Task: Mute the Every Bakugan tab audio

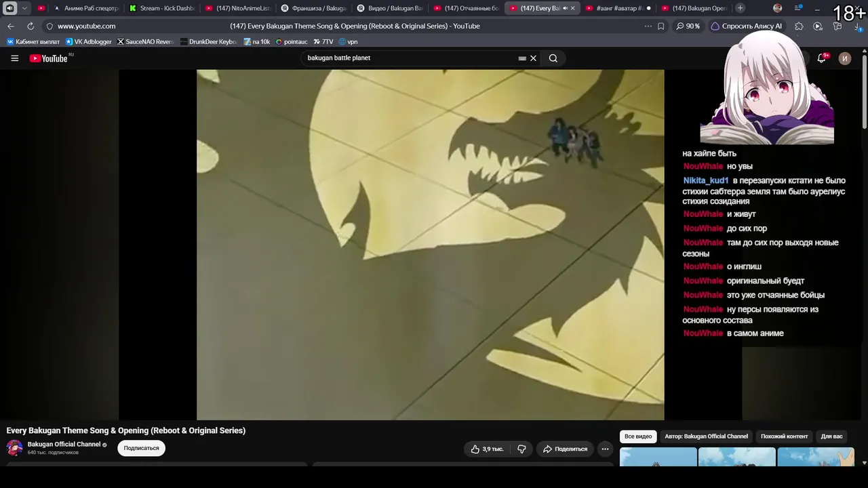Action: point(565,8)
